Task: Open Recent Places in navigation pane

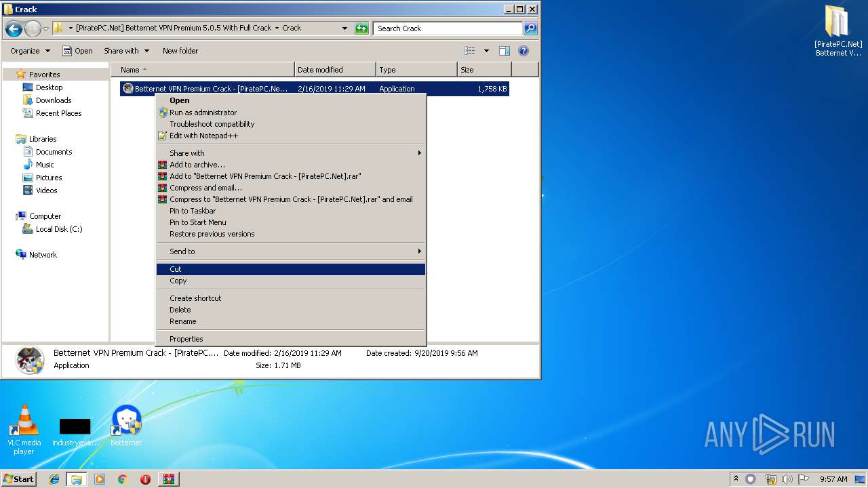Action: click(x=58, y=113)
